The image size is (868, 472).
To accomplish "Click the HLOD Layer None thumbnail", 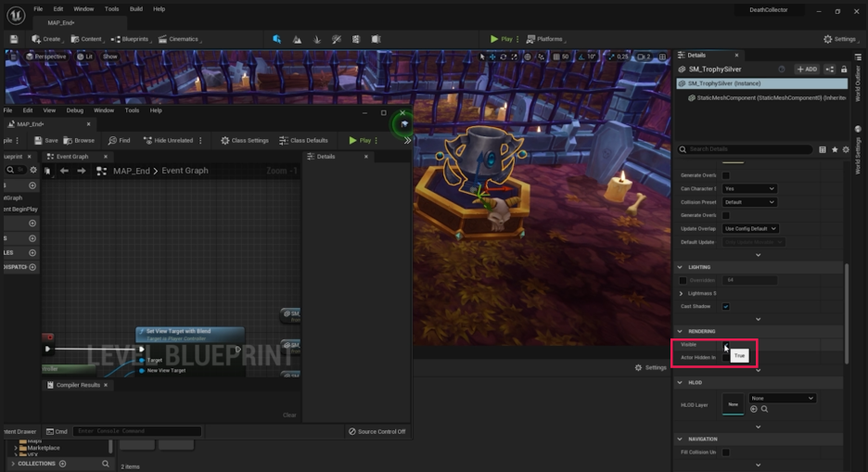I will pyautogui.click(x=733, y=404).
